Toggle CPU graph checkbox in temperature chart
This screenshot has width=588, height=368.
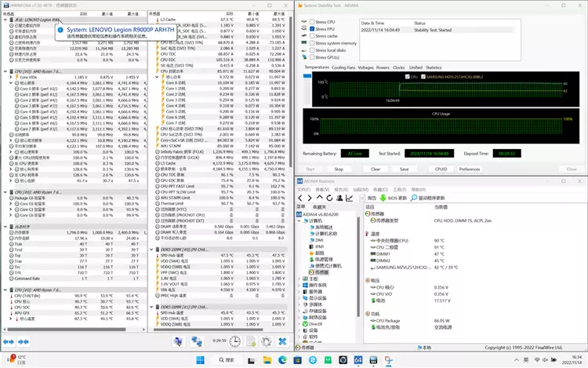pos(408,77)
